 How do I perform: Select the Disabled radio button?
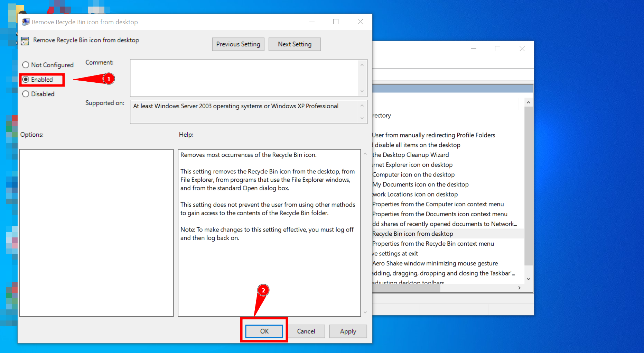tap(26, 94)
